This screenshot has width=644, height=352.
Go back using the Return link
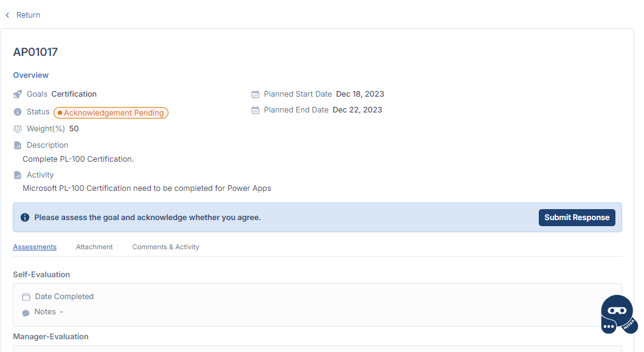(28, 15)
